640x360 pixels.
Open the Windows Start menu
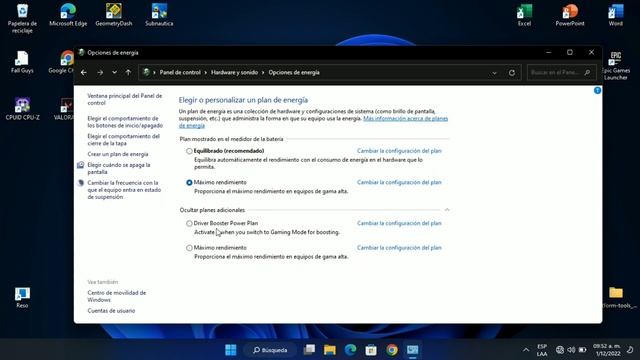tap(231, 350)
